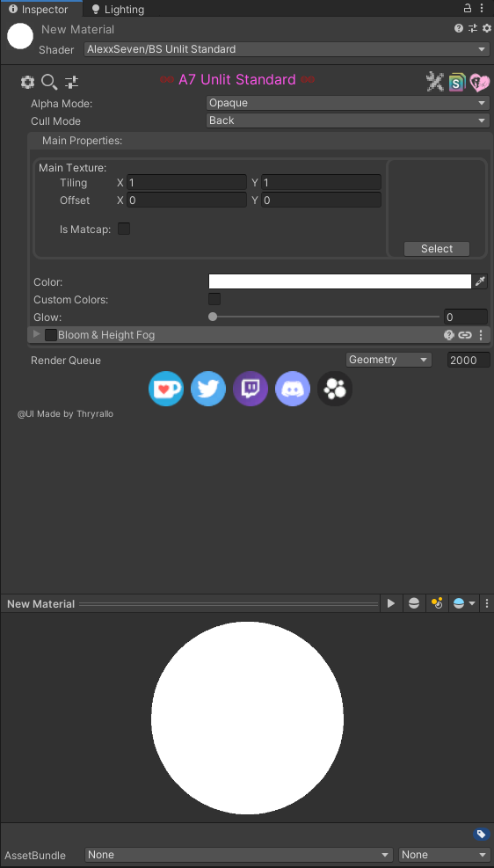Viewport: 494px width, 868px height.
Task: Click the Glow value input field
Action: [465, 317]
